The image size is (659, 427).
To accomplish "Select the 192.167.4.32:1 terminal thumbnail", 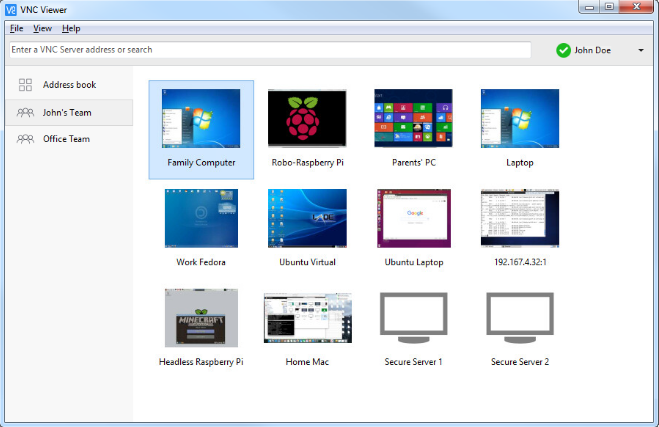I will pyautogui.click(x=520, y=218).
